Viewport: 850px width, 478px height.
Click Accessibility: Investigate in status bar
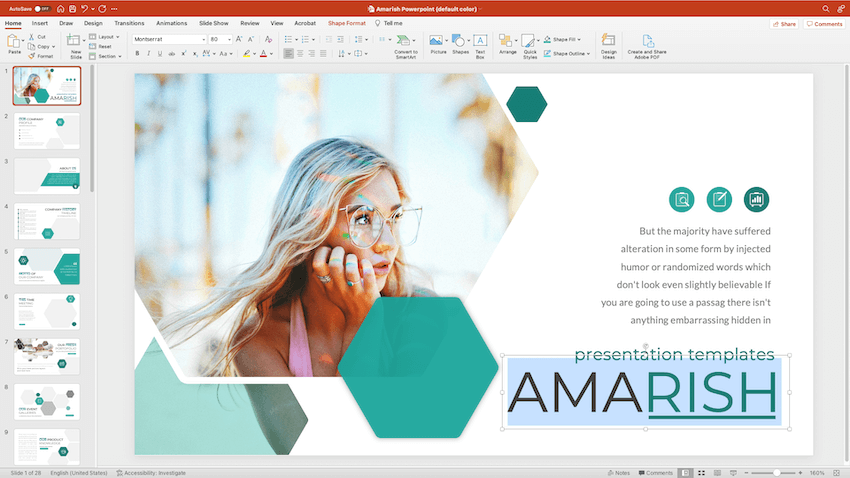(151, 473)
